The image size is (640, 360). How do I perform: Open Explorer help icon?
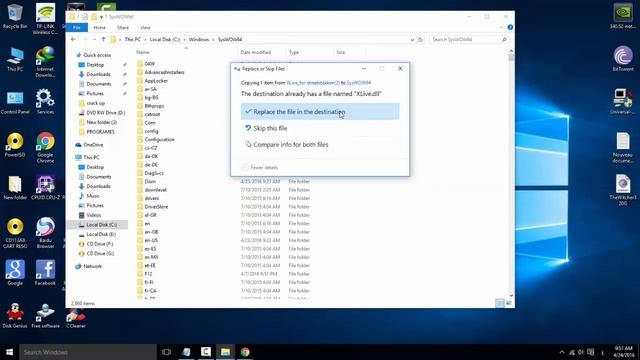tap(510, 27)
